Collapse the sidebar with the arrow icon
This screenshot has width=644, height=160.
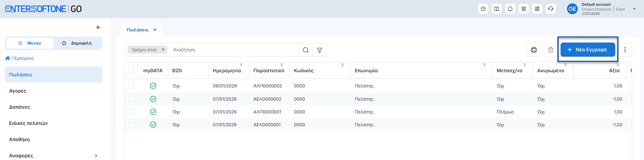[x=99, y=27]
